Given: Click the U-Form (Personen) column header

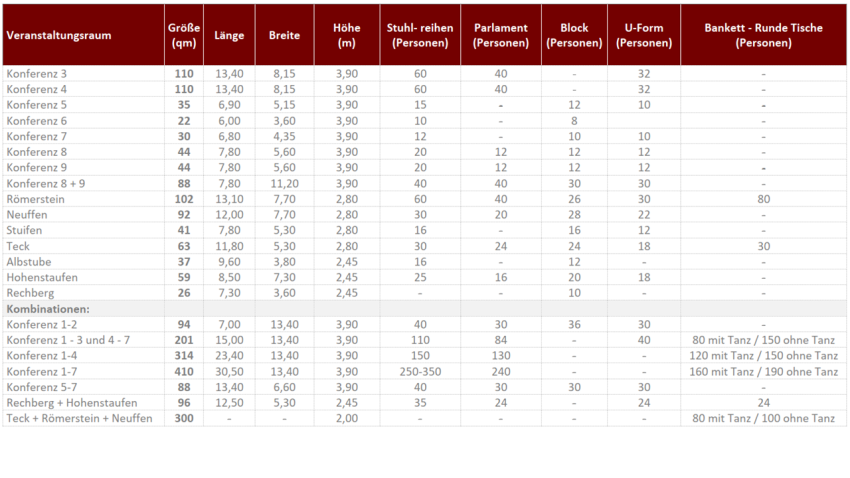Looking at the screenshot, I should (x=643, y=36).
